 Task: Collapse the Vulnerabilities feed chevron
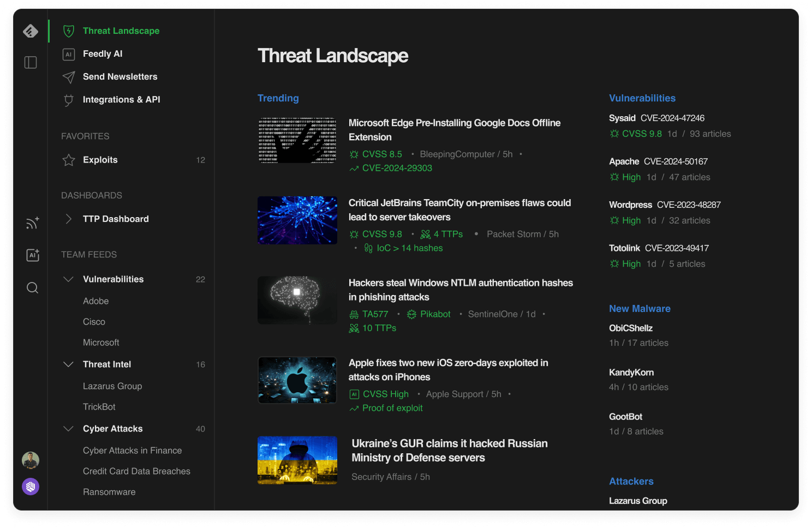pyautogui.click(x=68, y=279)
